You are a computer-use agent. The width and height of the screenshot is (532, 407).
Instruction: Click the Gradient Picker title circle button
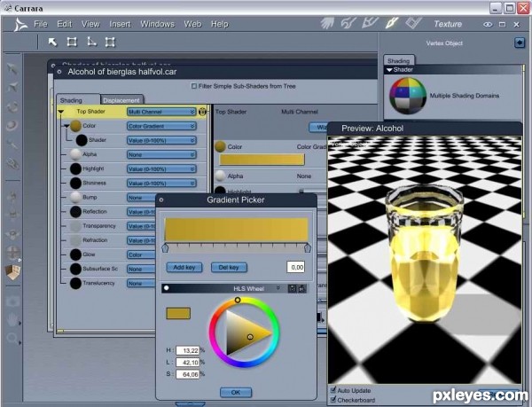tap(161, 200)
